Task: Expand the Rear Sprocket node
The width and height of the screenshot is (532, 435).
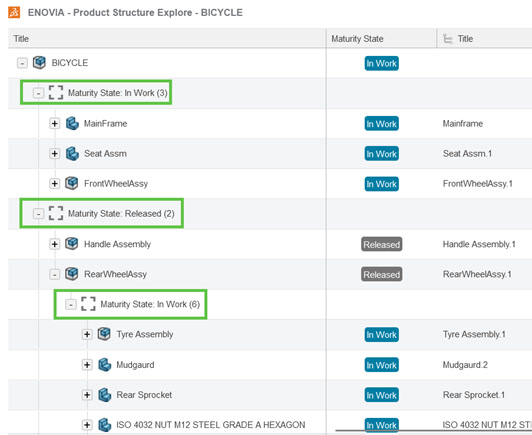Action: coord(87,395)
